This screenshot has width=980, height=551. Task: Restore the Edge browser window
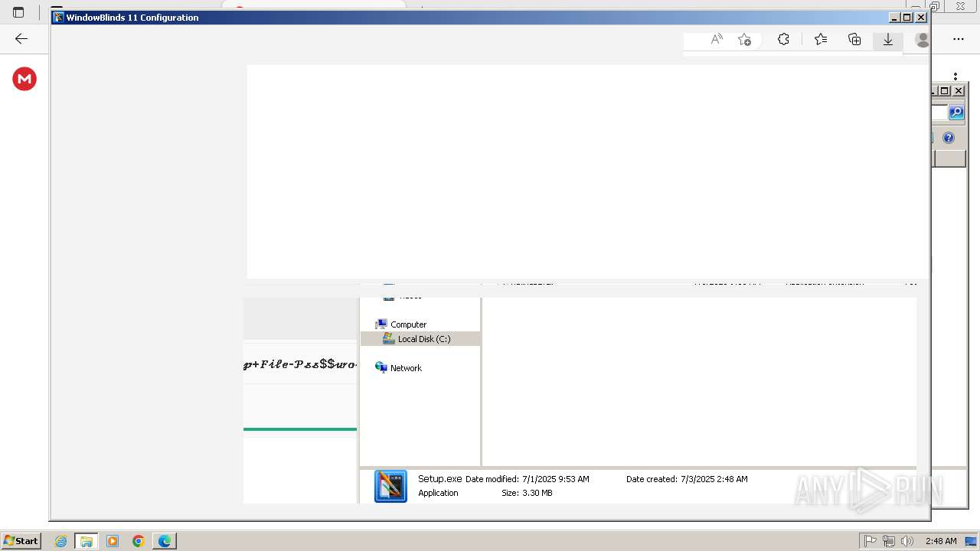(x=934, y=6)
